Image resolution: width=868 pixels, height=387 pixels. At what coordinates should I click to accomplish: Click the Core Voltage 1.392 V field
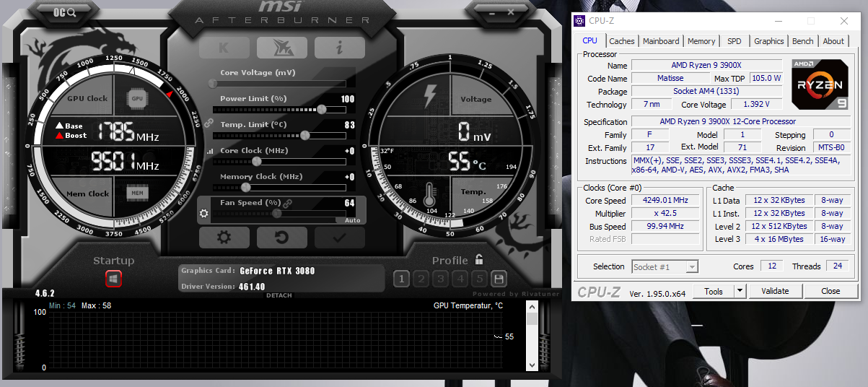756,105
